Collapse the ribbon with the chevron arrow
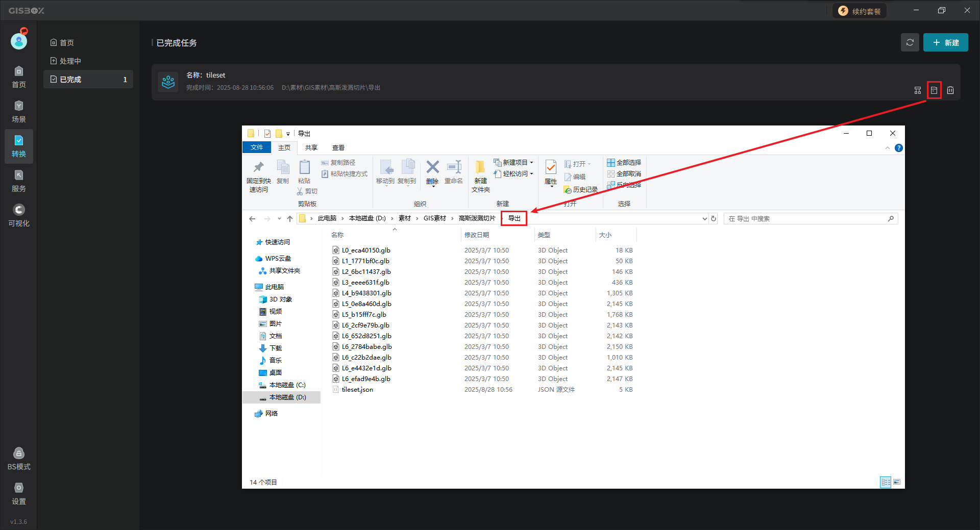Viewport: 980px width, 530px height. [887, 148]
